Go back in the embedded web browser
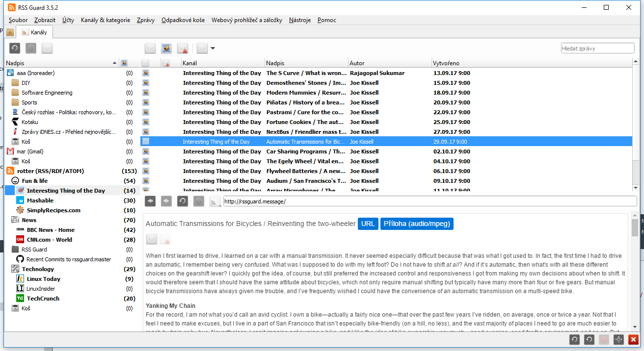The width and height of the screenshot is (644, 351). coord(151,201)
